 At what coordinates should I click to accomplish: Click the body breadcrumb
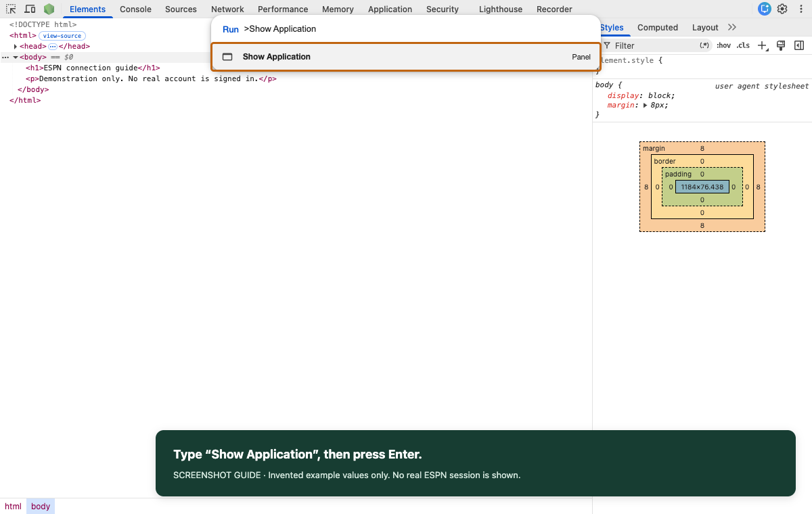[41, 506]
